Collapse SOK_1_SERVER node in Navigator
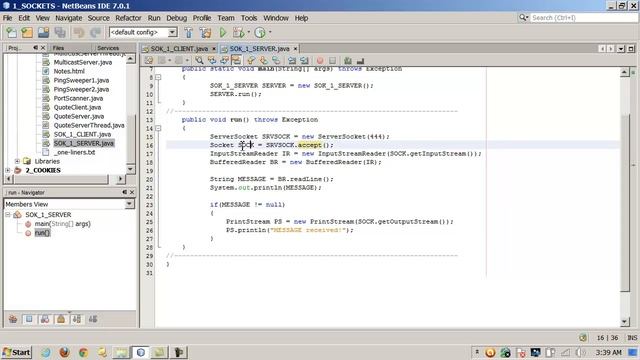This screenshot has height=360, width=640. point(8,215)
